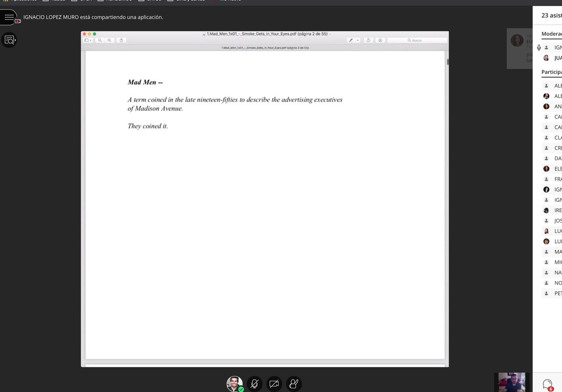Click the avatar icon of participant MA

pyautogui.click(x=546, y=251)
